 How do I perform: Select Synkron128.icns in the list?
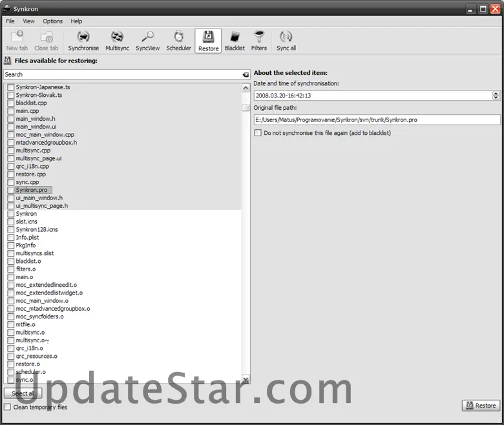[x=37, y=229]
